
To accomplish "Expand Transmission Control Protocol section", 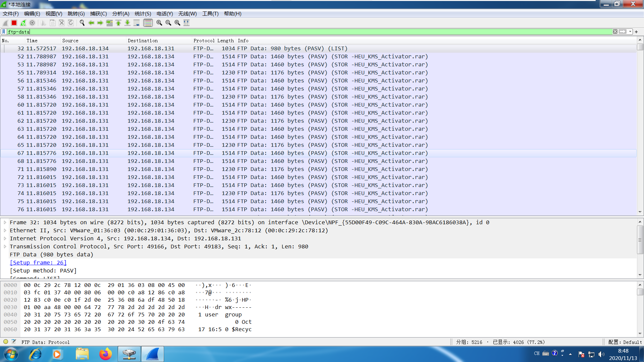I will pos(5,246).
